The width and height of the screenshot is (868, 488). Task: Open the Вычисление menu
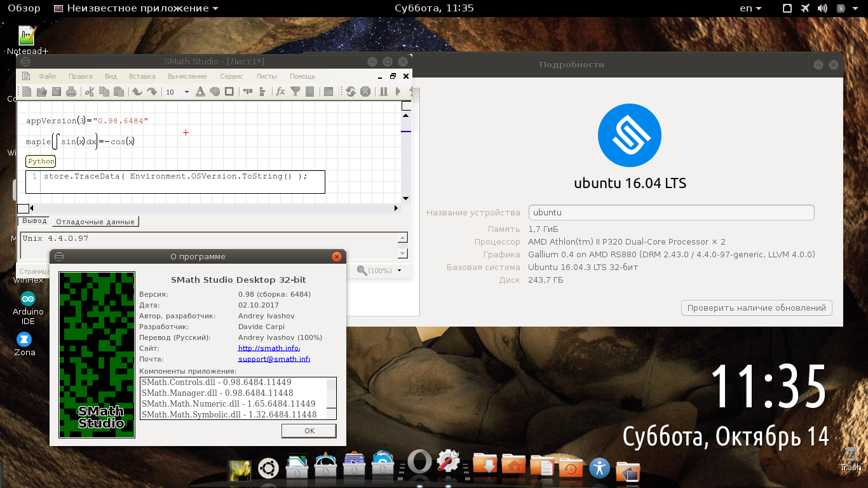[187, 76]
